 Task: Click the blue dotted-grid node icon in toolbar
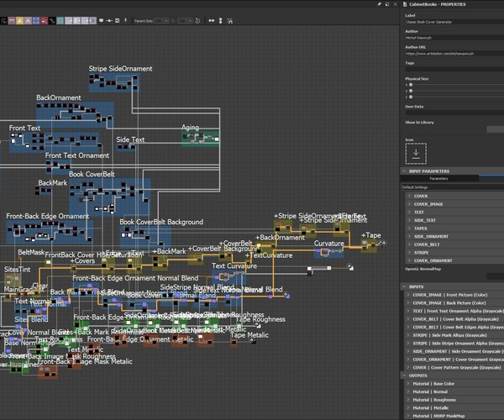pyautogui.click(x=36, y=20)
